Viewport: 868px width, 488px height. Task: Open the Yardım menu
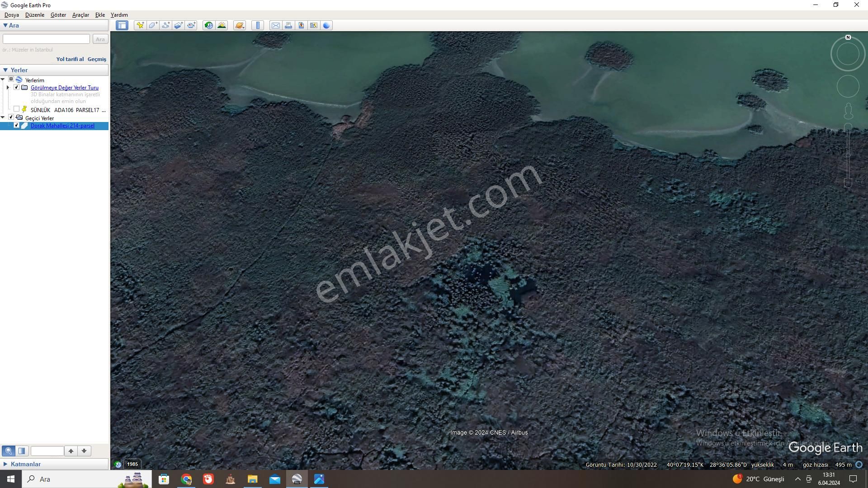(119, 15)
